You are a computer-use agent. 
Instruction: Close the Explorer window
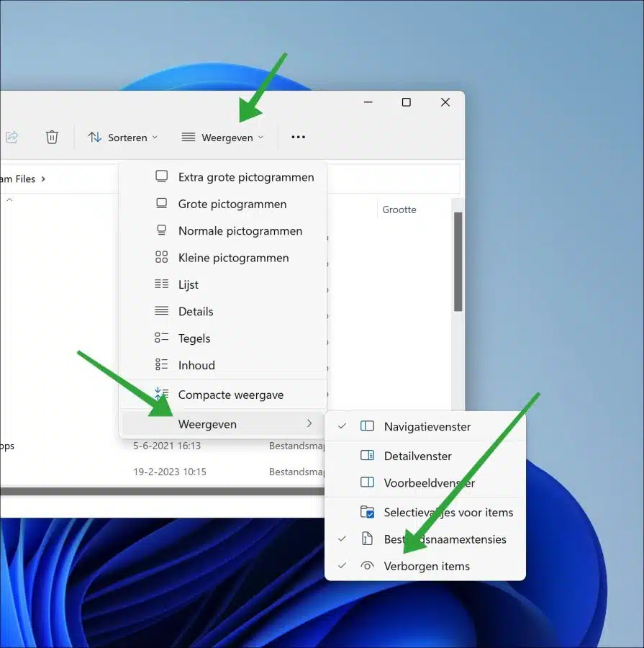(445, 102)
